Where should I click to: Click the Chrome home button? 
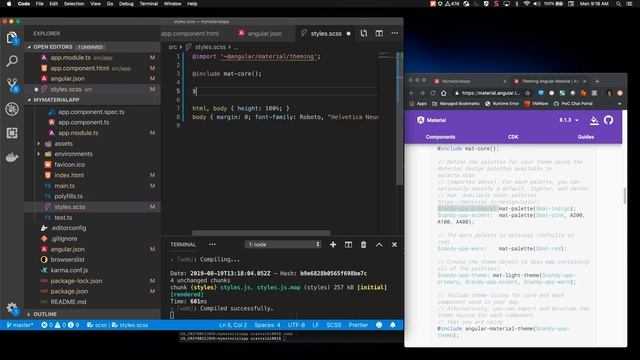point(444,93)
